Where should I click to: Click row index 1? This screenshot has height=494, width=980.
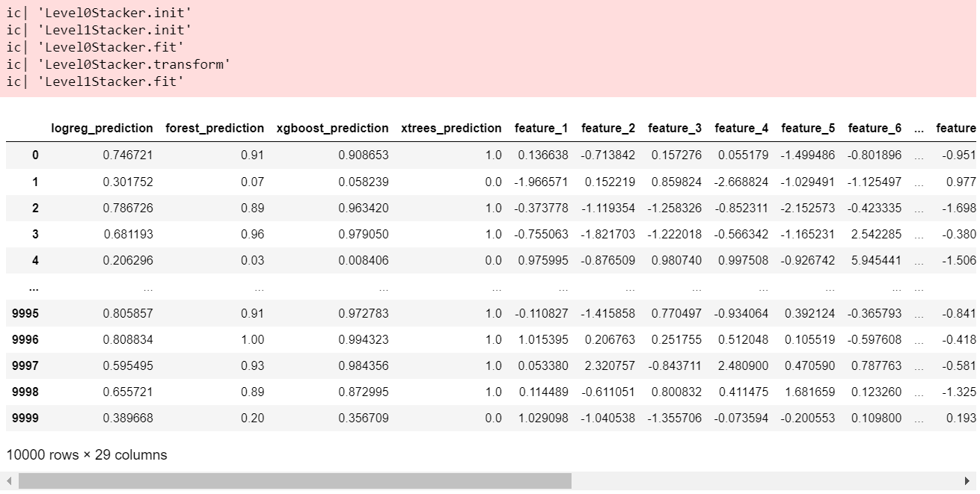click(35, 182)
